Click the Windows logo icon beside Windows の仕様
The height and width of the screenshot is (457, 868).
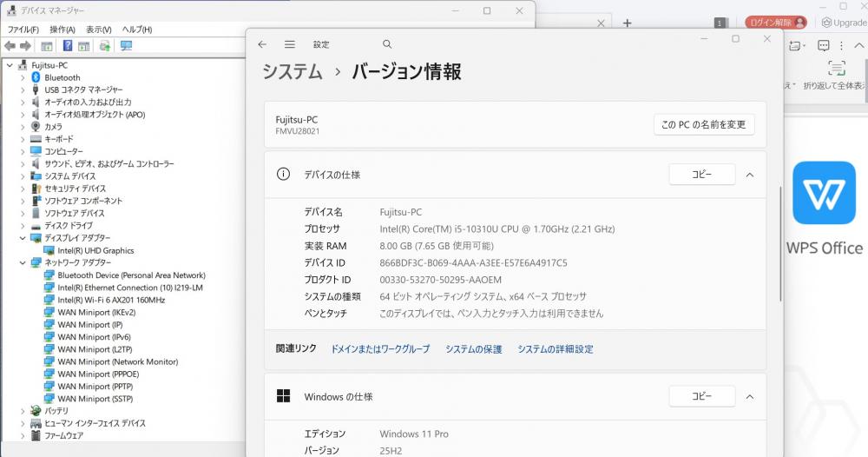point(283,395)
